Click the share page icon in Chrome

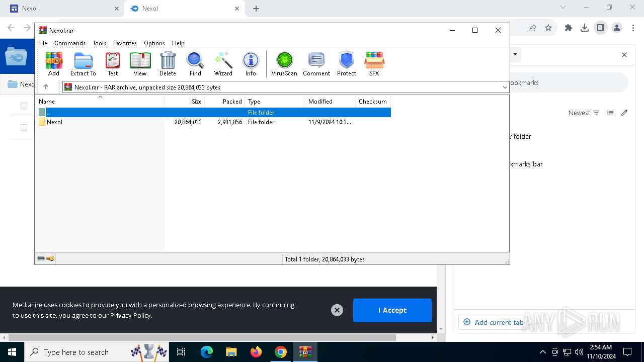(x=532, y=28)
